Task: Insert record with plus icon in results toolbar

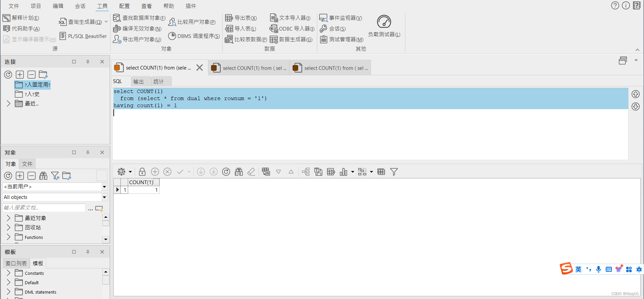Action: (155, 172)
